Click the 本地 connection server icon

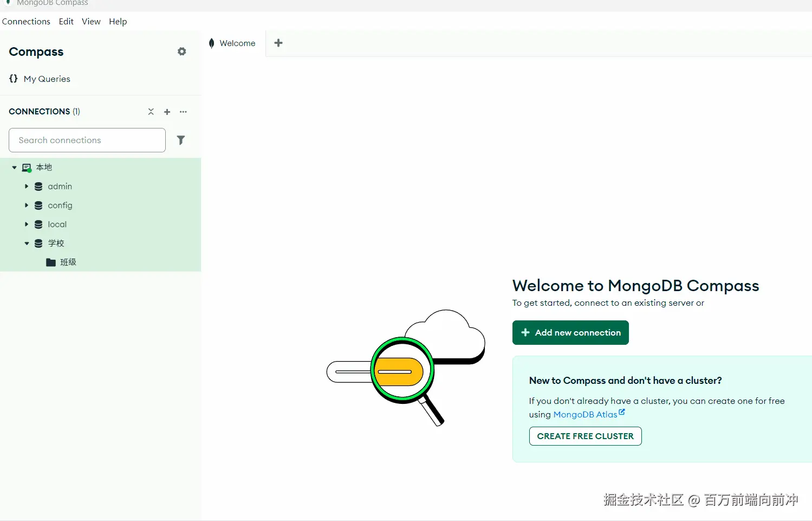coord(27,168)
